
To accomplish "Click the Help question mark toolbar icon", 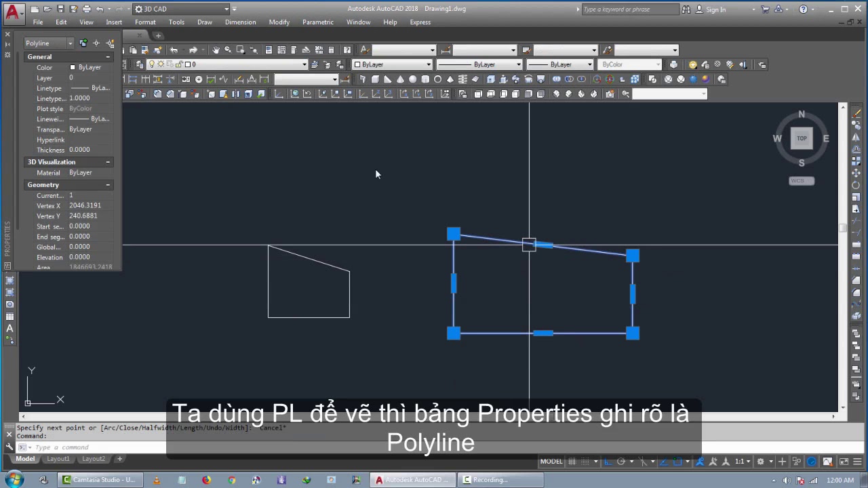I will pyautogui.click(x=347, y=49).
